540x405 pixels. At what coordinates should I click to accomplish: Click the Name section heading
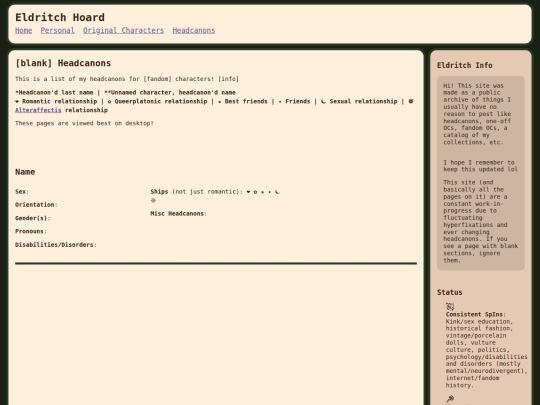pos(25,172)
